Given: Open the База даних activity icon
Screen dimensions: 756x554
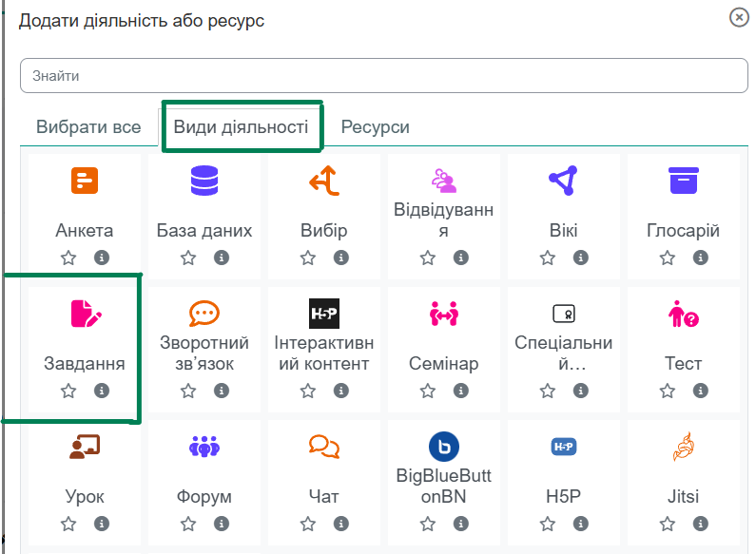Looking at the screenshot, I should pos(204,181).
